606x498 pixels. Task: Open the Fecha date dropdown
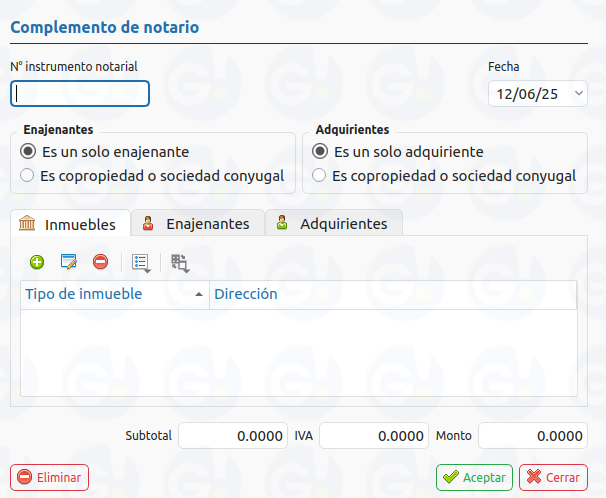(x=579, y=93)
